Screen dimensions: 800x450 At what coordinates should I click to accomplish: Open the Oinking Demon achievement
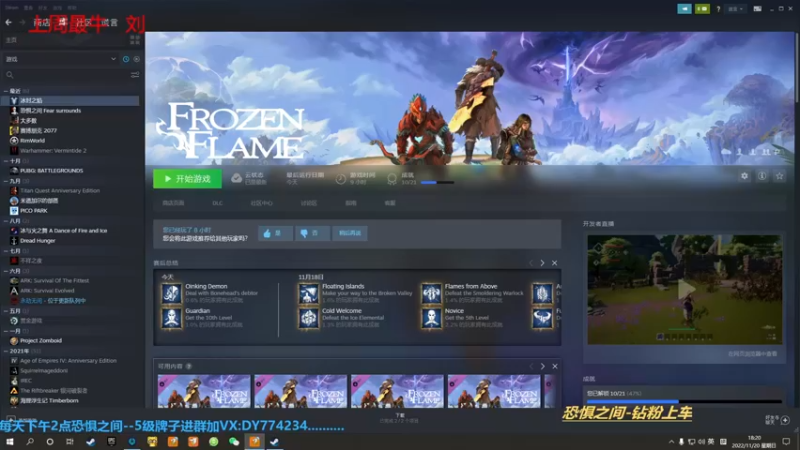(171, 293)
